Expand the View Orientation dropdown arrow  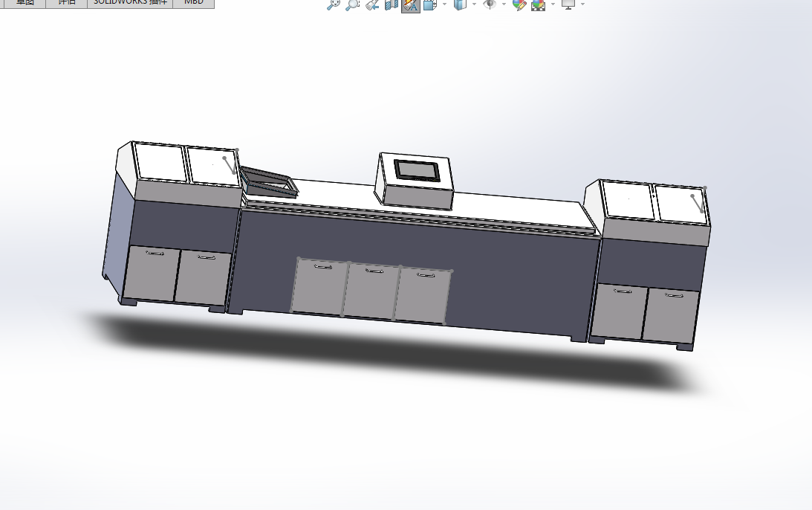pos(445,4)
